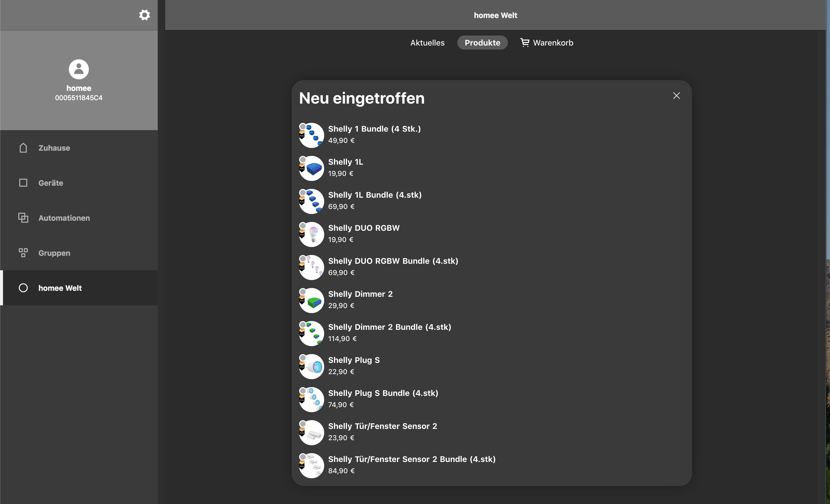Click the Warenkorb shopping cart icon
830x504 pixels.
(525, 43)
